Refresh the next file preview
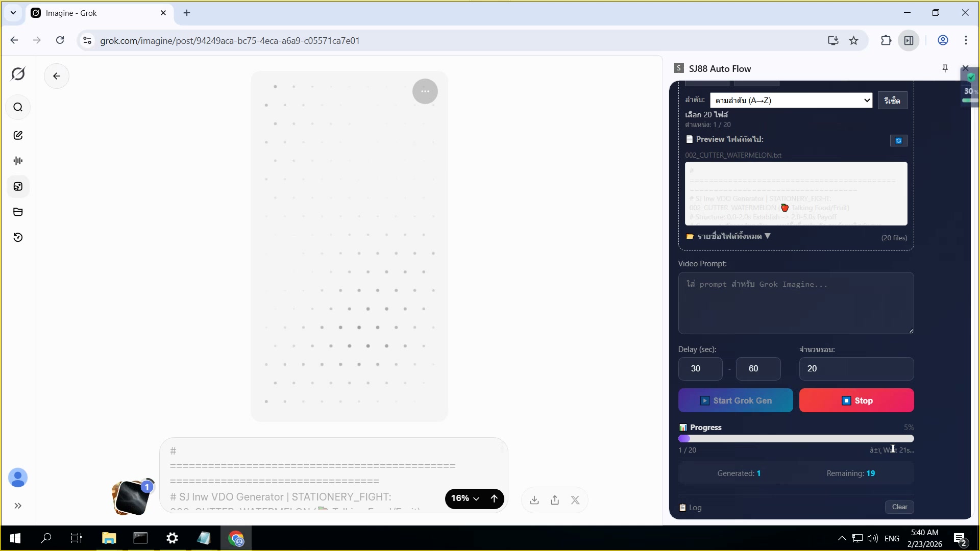The height and width of the screenshot is (551, 980). pyautogui.click(x=898, y=140)
